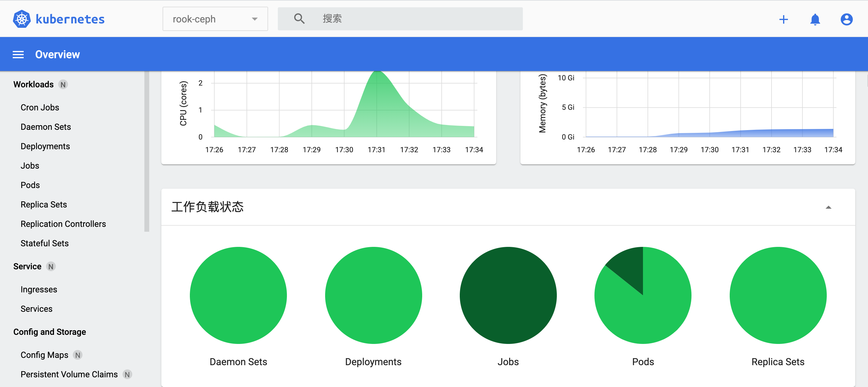Open the user account icon

click(846, 19)
